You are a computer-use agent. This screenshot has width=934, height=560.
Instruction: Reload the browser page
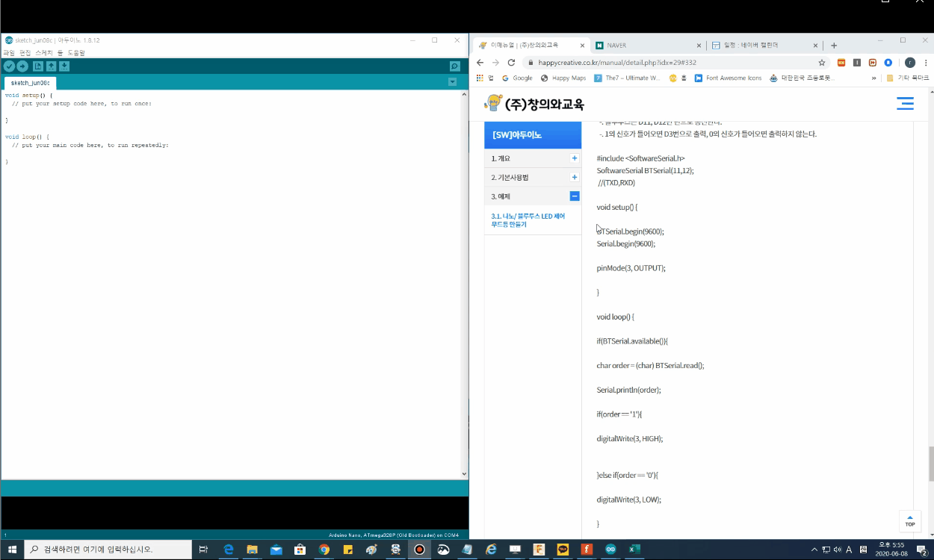[x=511, y=63]
